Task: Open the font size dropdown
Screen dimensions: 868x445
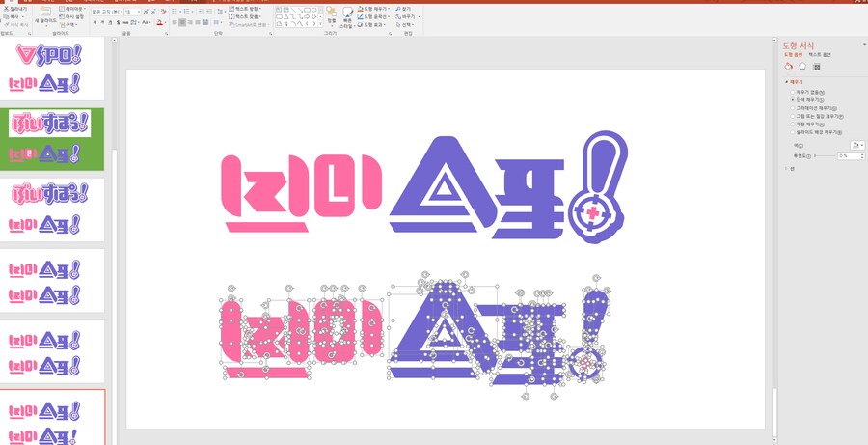Action: (138, 12)
